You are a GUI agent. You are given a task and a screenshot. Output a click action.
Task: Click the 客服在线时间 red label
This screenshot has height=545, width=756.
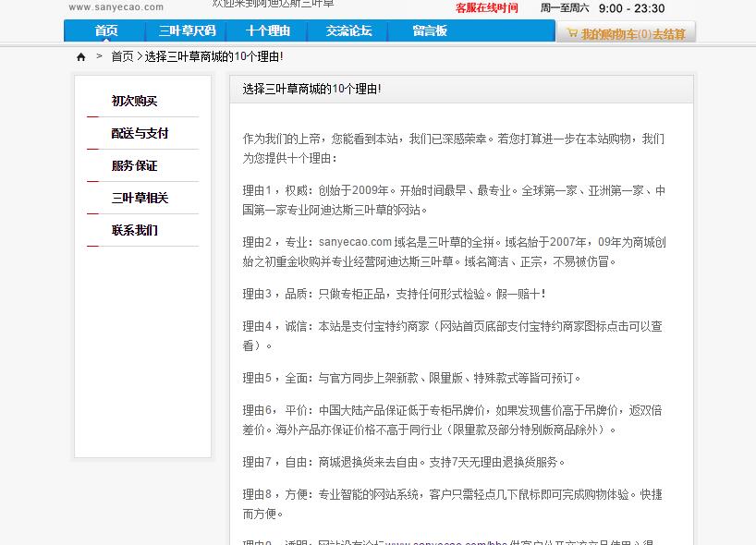click(x=486, y=8)
